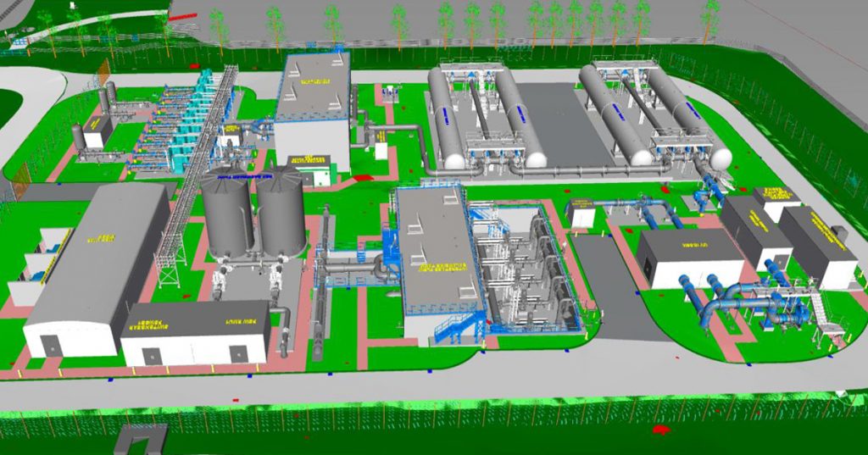Select the red marker on bottom-right grass
868x455 pixels.
661,430
